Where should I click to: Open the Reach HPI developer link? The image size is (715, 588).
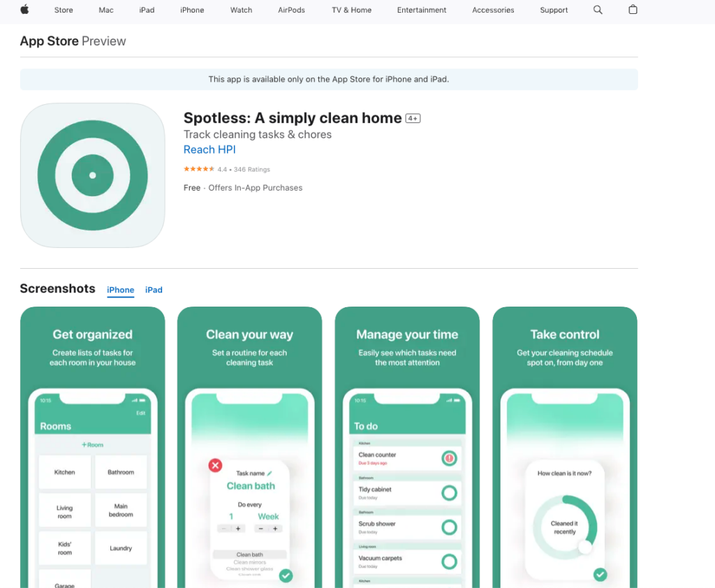point(209,149)
